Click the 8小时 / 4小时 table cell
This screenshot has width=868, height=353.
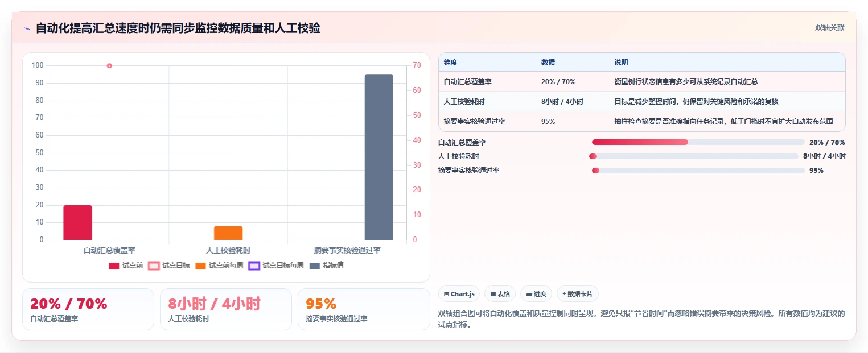[562, 102]
